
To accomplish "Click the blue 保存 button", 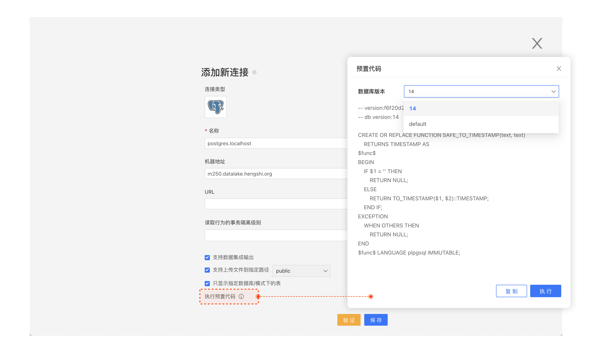I will [x=376, y=320].
